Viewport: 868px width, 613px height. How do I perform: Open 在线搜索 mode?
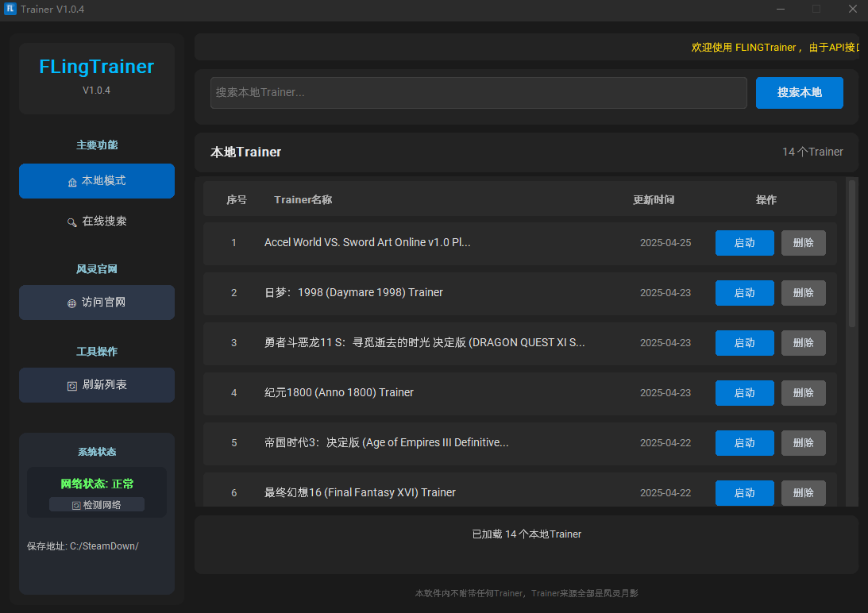(97, 222)
